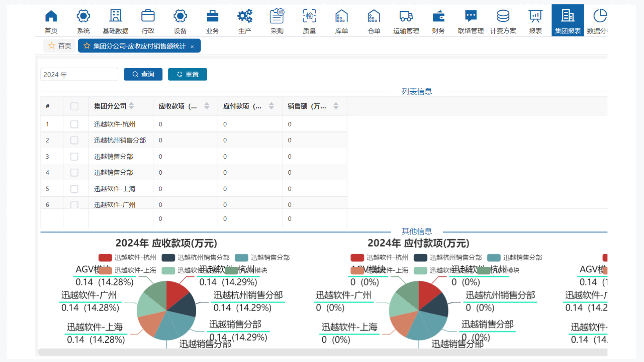Viewport: 644px width, 362px height.
Task: Open the 生产 gears icon
Action: pos(245,16)
